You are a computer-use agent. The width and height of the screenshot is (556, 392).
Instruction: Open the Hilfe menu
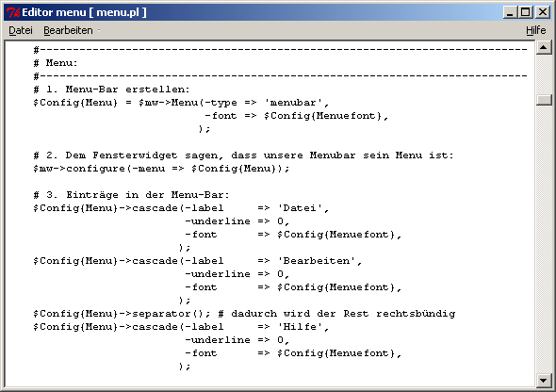point(536,30)
